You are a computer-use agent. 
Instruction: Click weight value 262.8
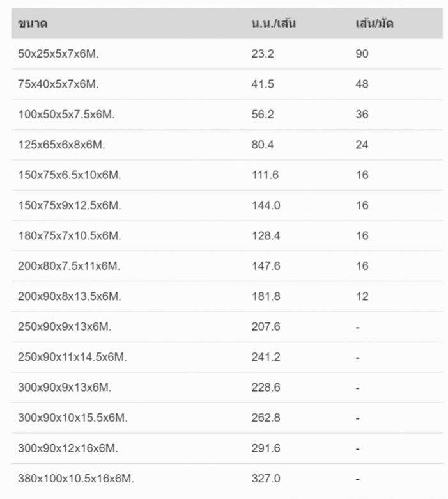point(266,418)
